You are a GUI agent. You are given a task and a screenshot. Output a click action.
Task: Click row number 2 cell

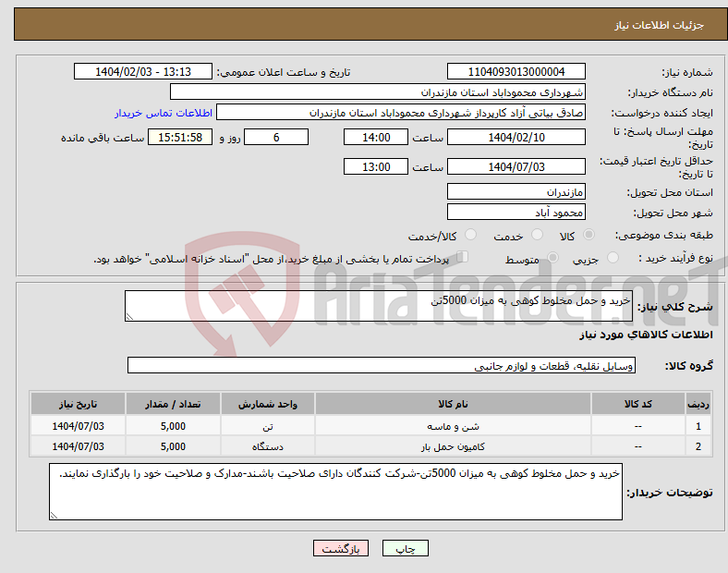pyautogui.click(x=698, y=446)
